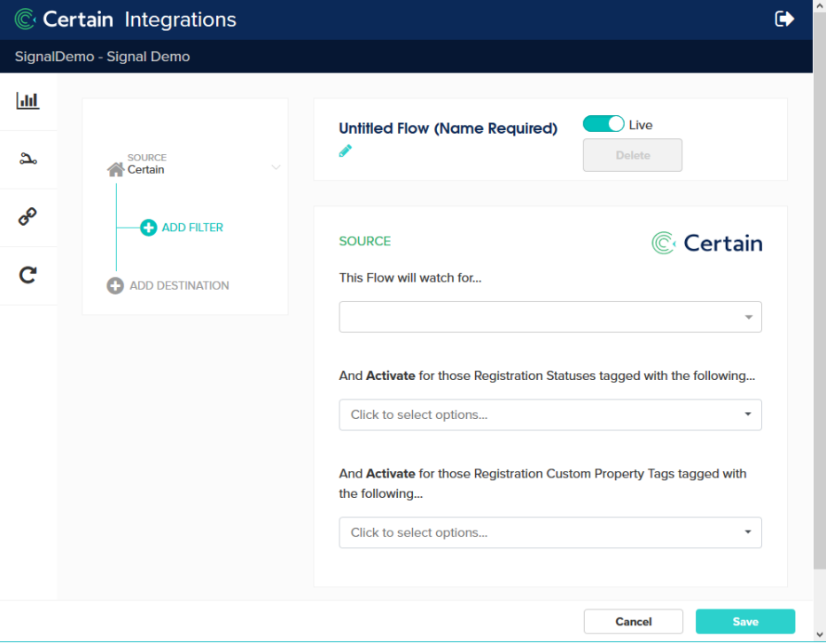Click the Add Filter plus icon
The image size is (826, 644).
(x=148, y=228)
